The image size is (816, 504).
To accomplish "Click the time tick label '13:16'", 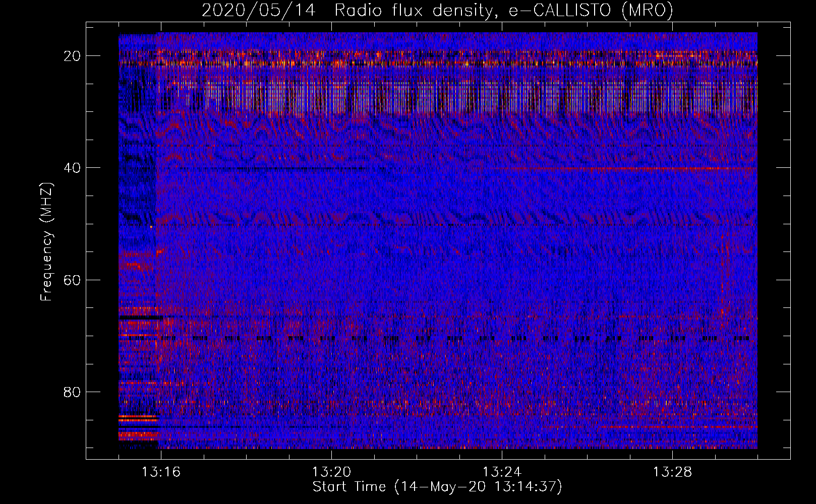I will tap(161, 472).
